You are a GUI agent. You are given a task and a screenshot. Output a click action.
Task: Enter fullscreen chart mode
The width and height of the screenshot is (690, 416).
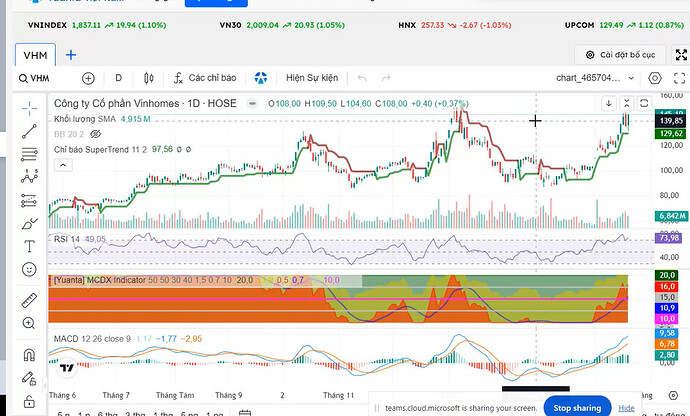click(x=679, y=78)
